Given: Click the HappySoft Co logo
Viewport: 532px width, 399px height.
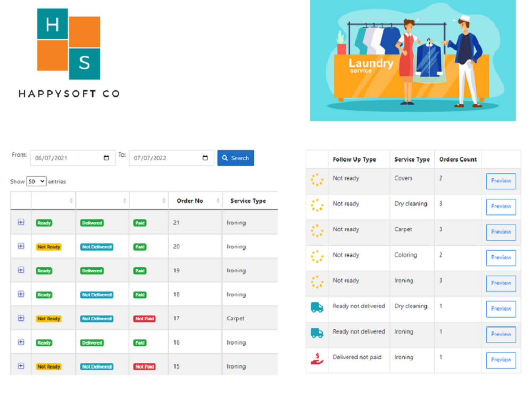Looking at the screenshot, I should [69, 53].
